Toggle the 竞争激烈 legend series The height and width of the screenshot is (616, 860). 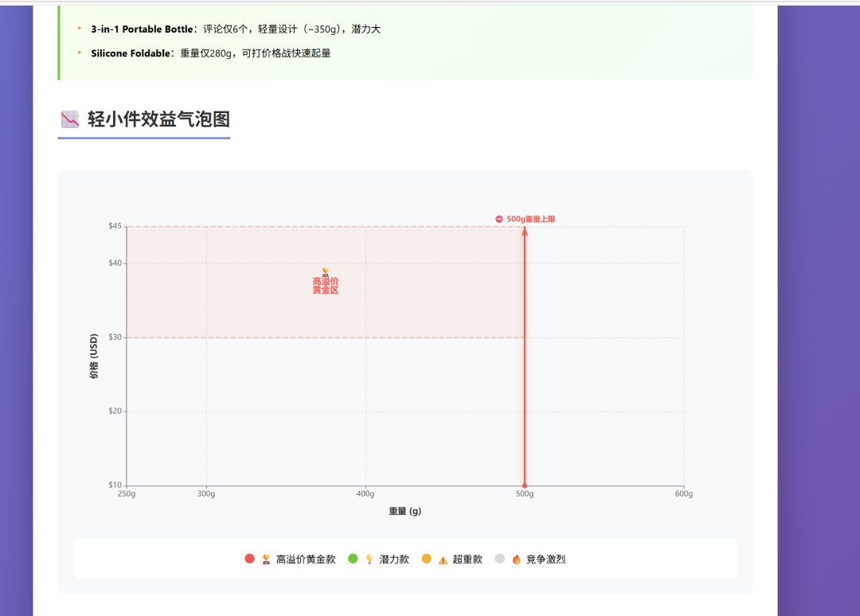click(530, 559)
